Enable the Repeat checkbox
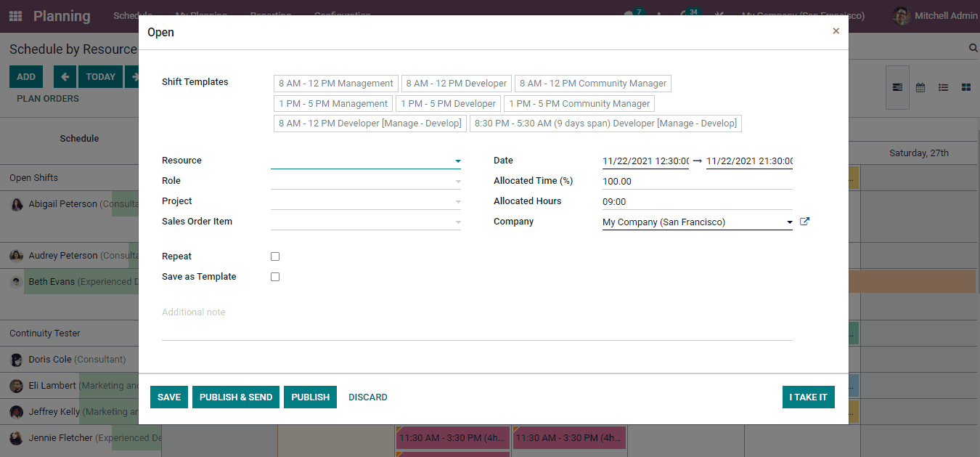 (275, 256)
